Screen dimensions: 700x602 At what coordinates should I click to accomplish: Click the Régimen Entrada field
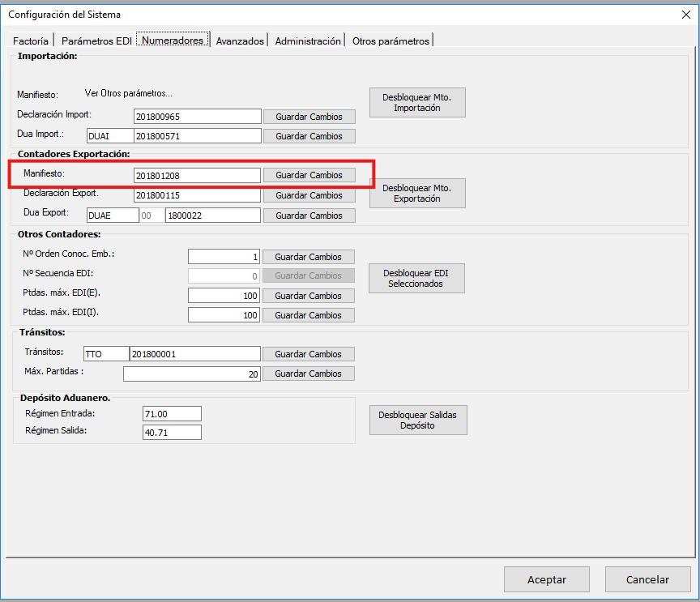click(x=170, y=414)
